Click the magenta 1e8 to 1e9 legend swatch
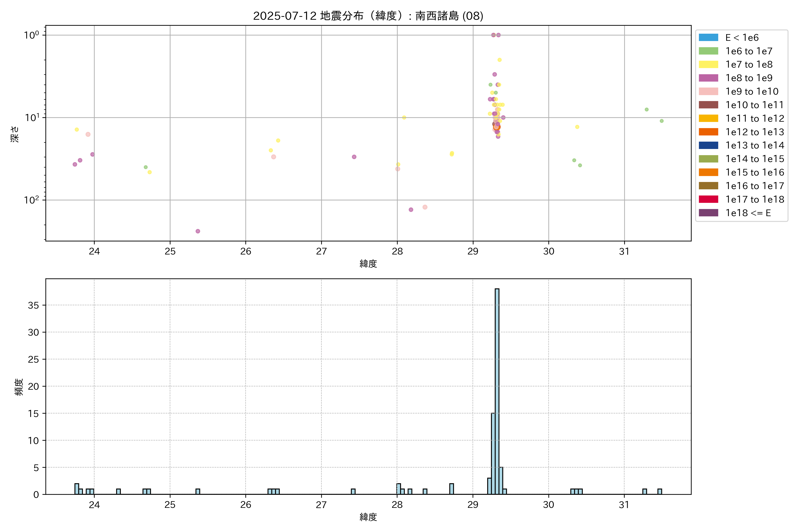 (x=708, y=78)
